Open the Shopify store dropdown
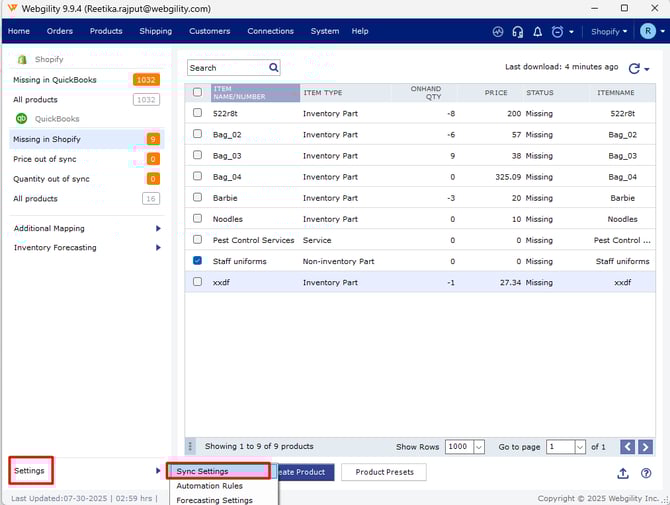670x505 pixels. click(x=609, y=32)
